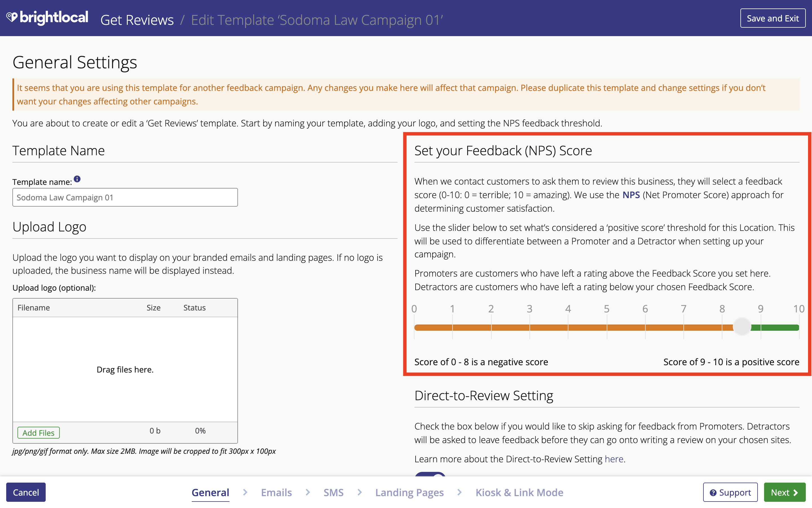Go to Kiosk & Link Mode step
The image size is (812, 508).
[519, 492]
